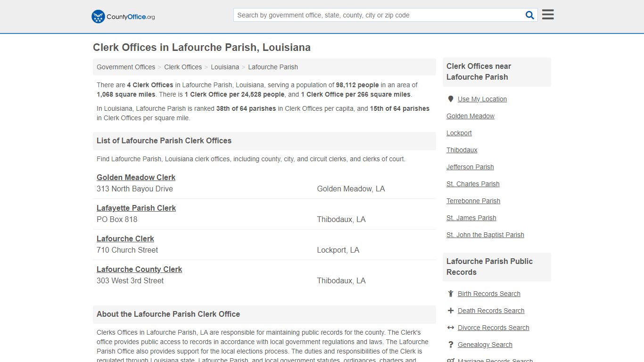The width and height of the screenshot is (644, 362).
Task: Open Louisiana breadcrumb link
Action: pyautogui.click(x=225, y=67)
